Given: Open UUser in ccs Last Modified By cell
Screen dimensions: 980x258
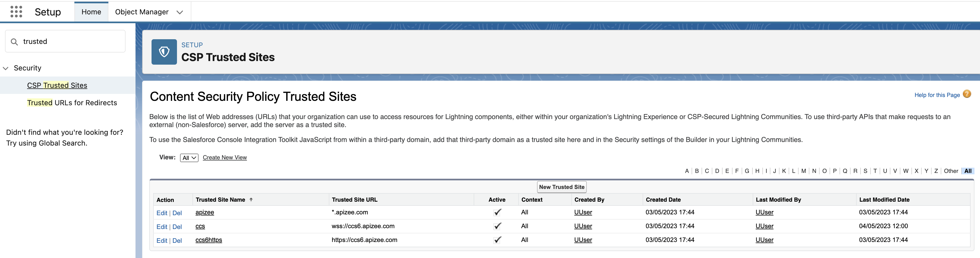Looking at the screenshot, I should tap(764, 226).
